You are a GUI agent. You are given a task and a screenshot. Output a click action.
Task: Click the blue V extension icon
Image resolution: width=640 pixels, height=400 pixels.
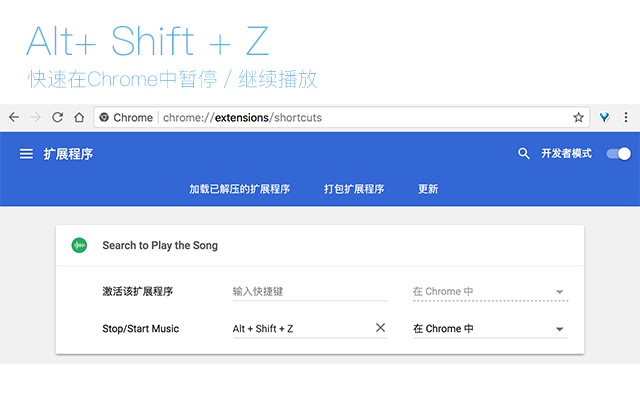point(605,117)
